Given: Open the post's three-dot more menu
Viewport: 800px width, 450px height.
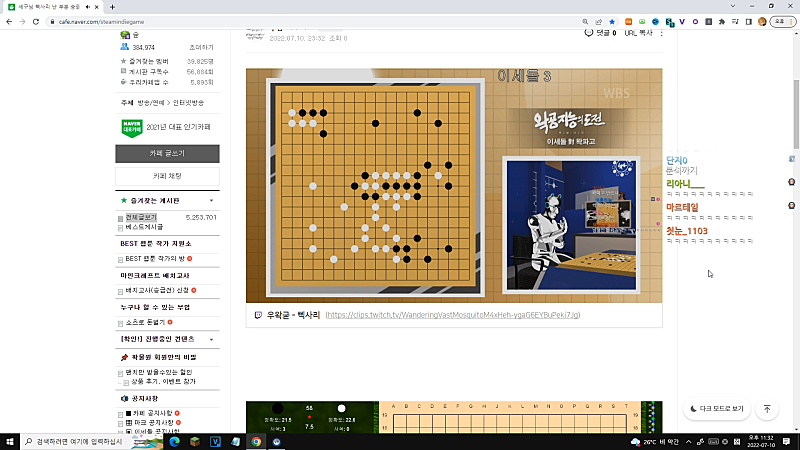Looking at the screenshot, I should pos(662,33).
